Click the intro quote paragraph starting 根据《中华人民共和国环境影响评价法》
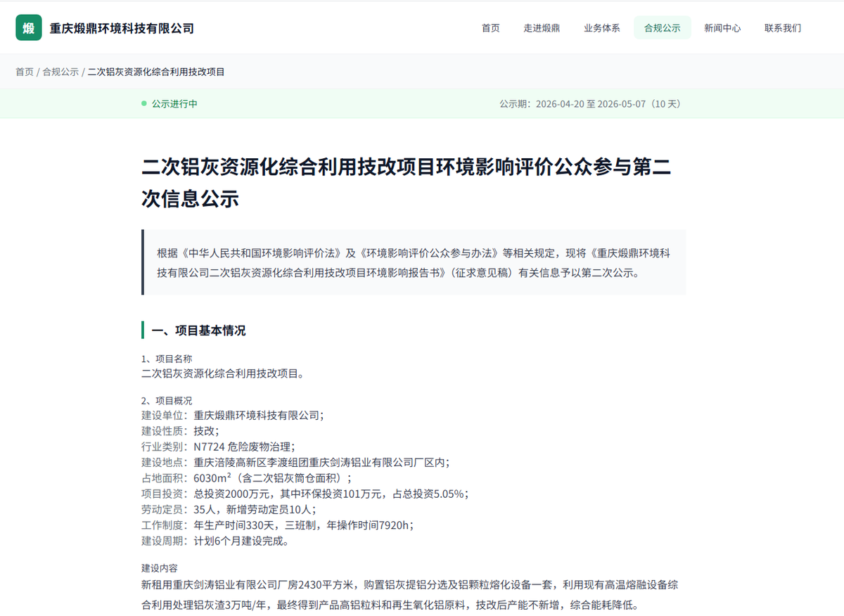844x616 pixels. click(414, 262)
